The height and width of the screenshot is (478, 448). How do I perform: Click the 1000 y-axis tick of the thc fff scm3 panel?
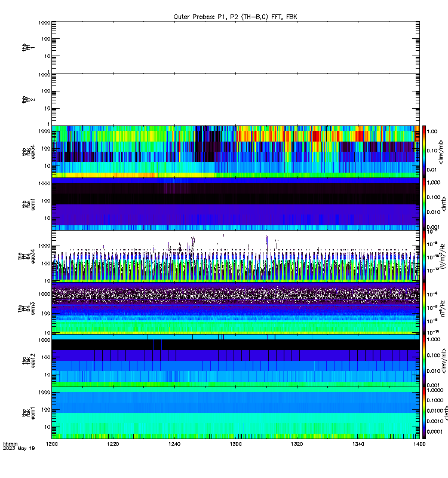pyautogui.click(x=44, y=294)
